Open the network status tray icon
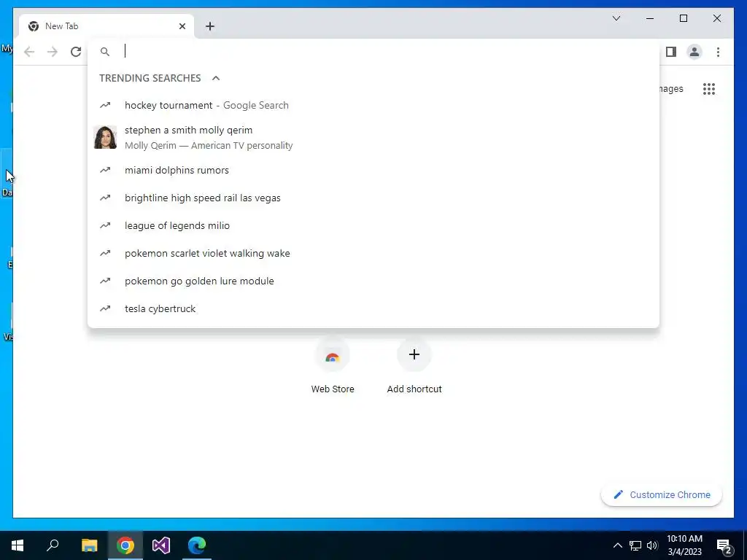 tap(635, 545)
